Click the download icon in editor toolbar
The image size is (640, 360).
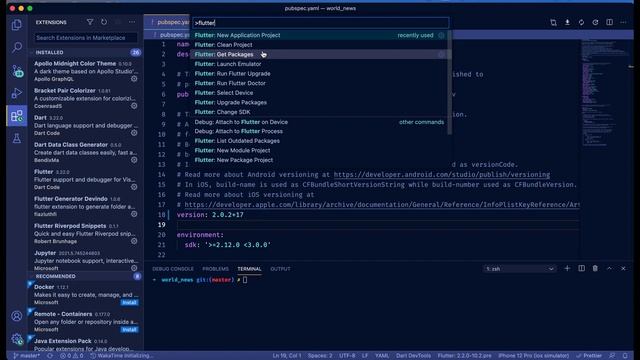click(x=567, y=22)
